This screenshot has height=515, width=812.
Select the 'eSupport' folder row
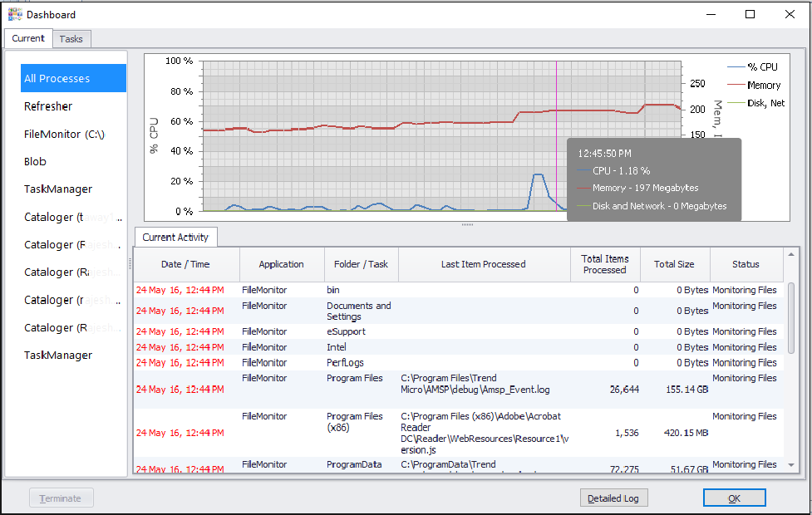(458, 331)
